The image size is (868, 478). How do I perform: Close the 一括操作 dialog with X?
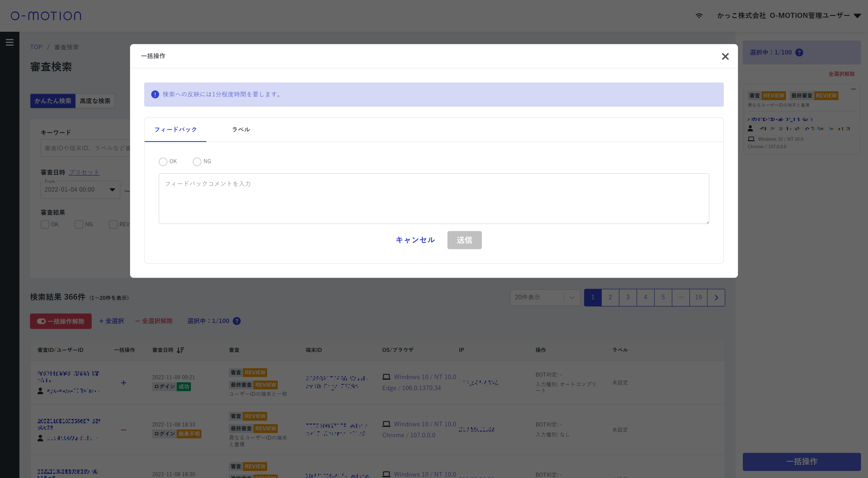point(725,56)
